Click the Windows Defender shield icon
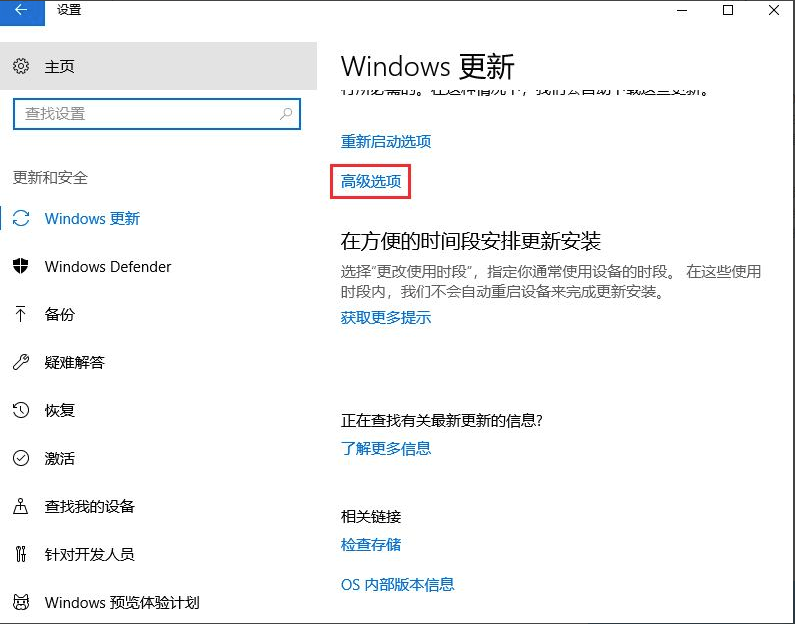The height and width of the screenshot is (624, 795). (x=21, y=267)
